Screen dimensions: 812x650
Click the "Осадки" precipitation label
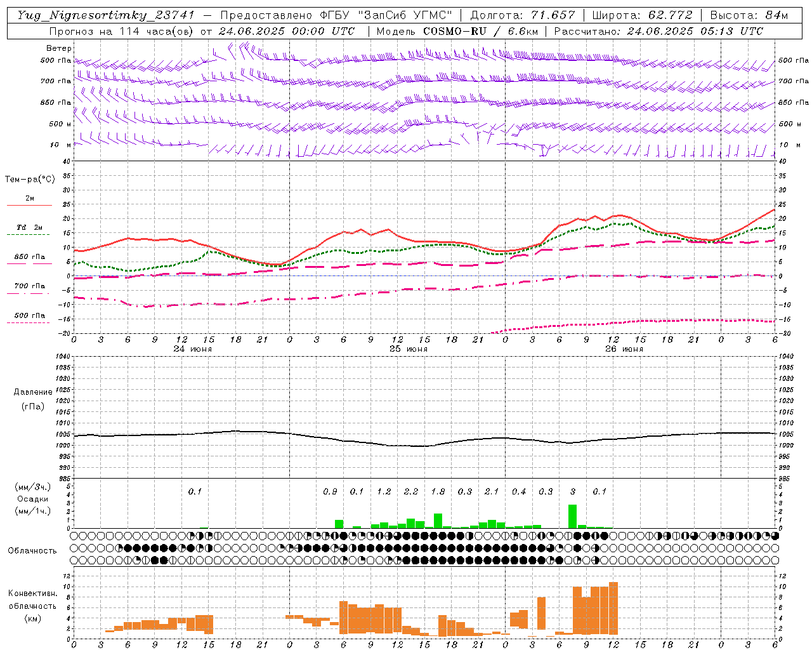(33, 499)
